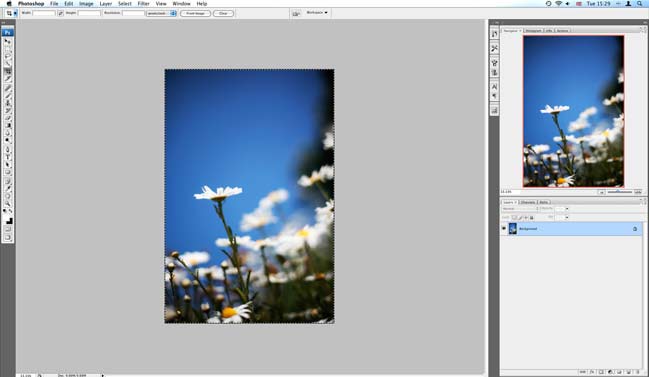649x377 pixels.
Task: Select the Crop tool in toolbox
Action: coord(8,71)
